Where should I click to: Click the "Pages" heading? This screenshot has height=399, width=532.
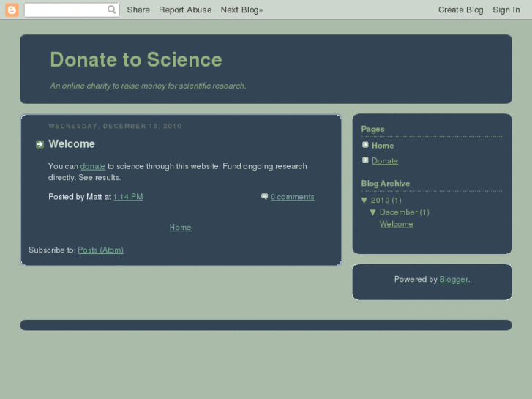(372, 129)
